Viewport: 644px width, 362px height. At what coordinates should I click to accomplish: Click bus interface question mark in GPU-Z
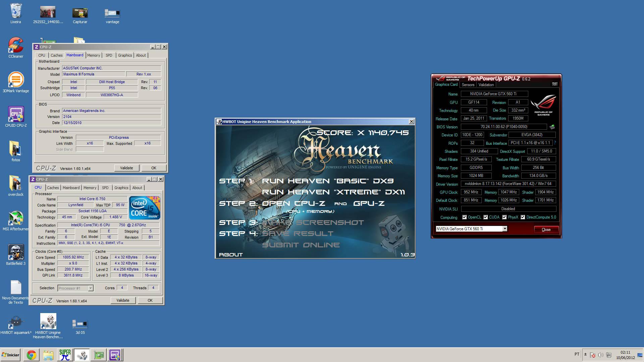point(555,143)
